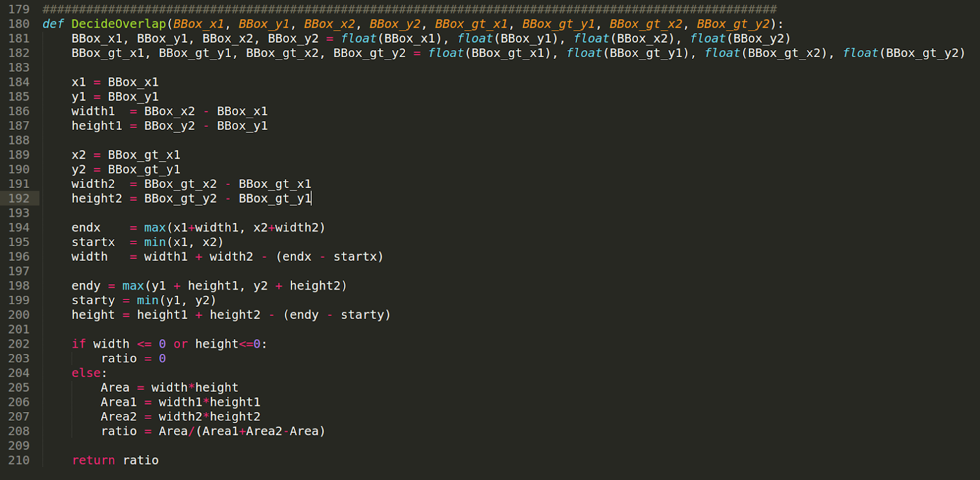The width and height of the screenshot is (980, 480).
Task: Click the if keyword on line 202
Action: point(78,344)
